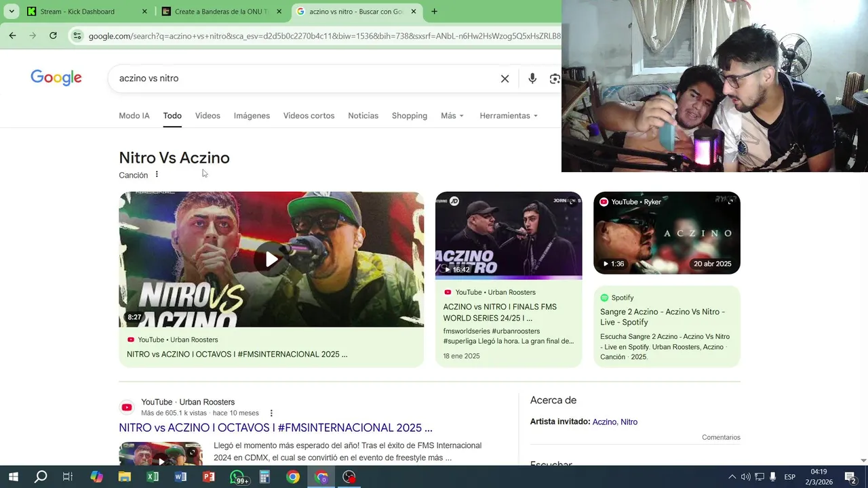Go to Google homepage via logo
The width and height of the screenshot is (868, 488).
56,78
